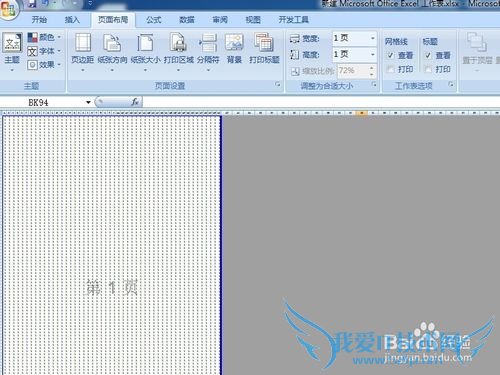The height and width of the screenshot is (375, 500).
Task: Click the Theme Effects icon
Action: tap(32, 65)
